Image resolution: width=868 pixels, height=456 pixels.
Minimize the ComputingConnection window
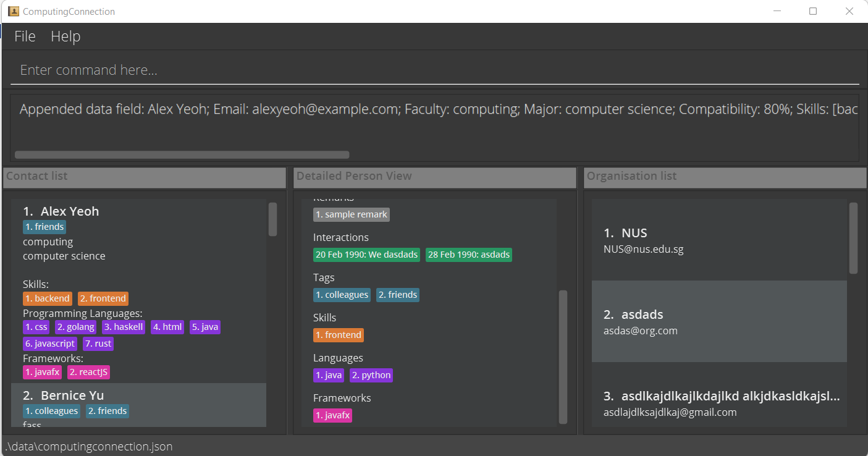(777, 11)
